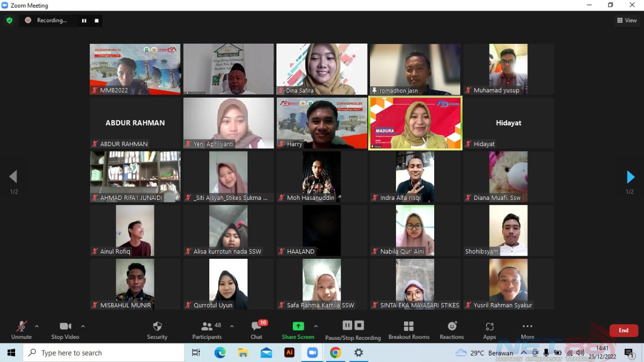Pause the recording in top bar
The width and height of the screenshot is (644, 362).
[84, 21]
